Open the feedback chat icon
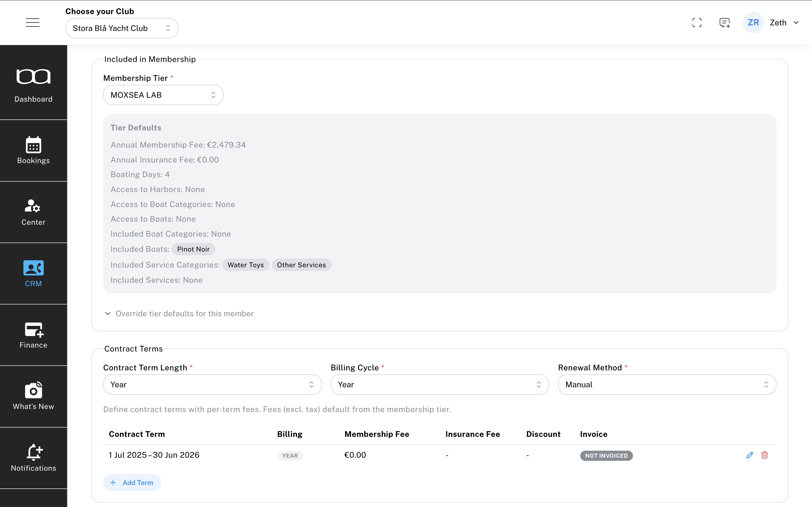 pos(724,23)
